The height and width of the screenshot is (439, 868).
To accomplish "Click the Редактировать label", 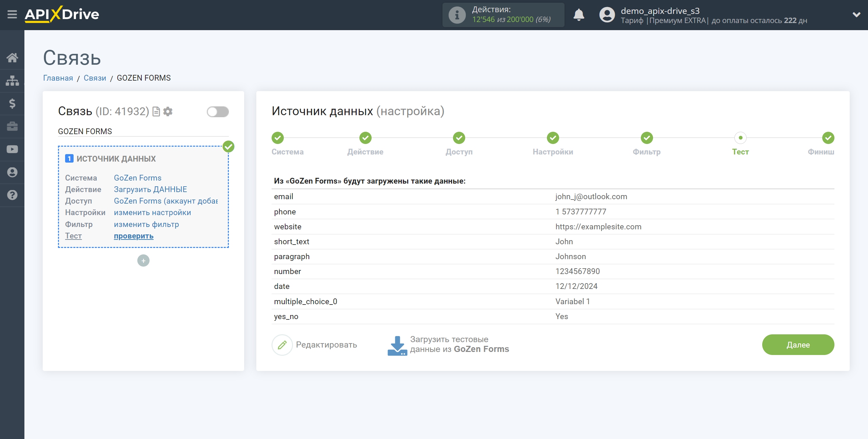I will click(327, 345).
